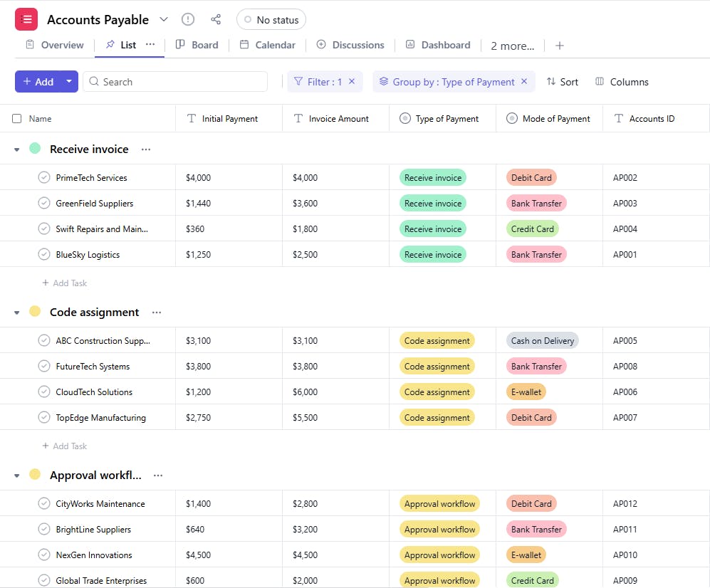Switch to the Board tab
The height and width of the screenshot is (588, 710).
tap(197, 45)
